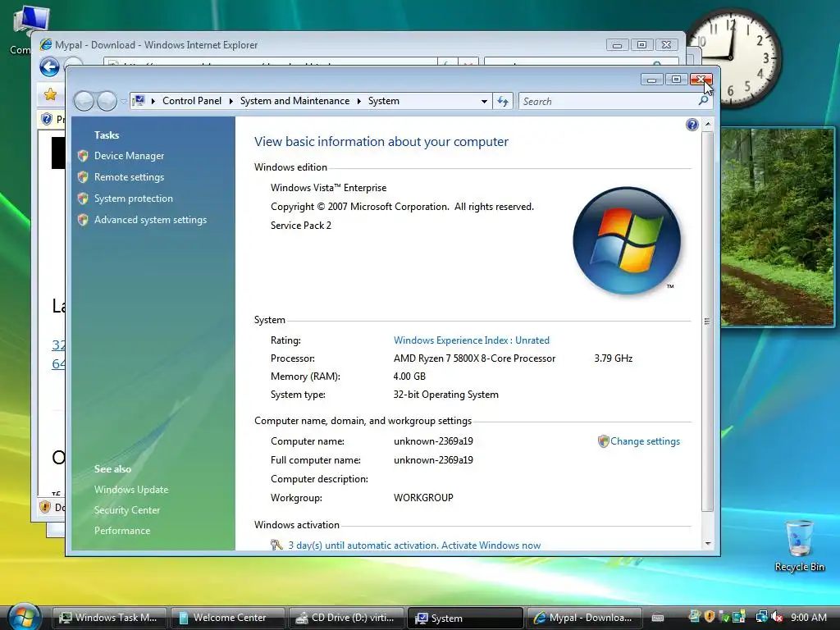
Task: Open Recycle Bin on desktop
Action: pos(799,546)
